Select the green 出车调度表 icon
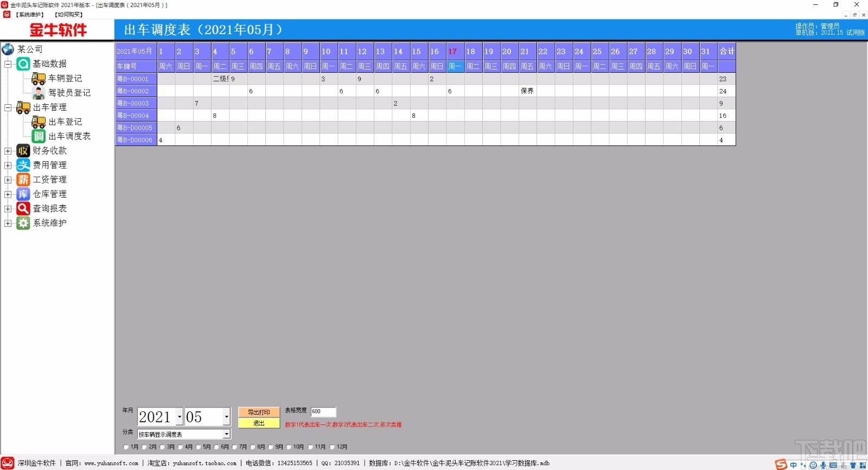The width and height of the screenshot is (868, 470). coord(39,136)
